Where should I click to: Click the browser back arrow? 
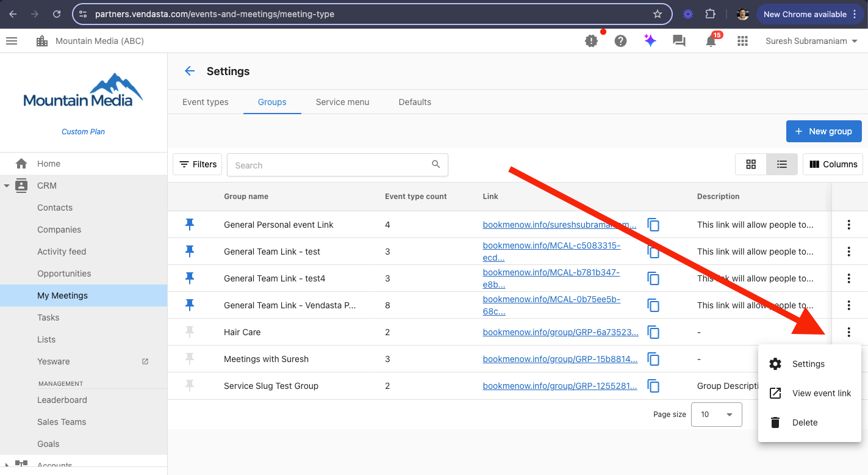[13, 13]
